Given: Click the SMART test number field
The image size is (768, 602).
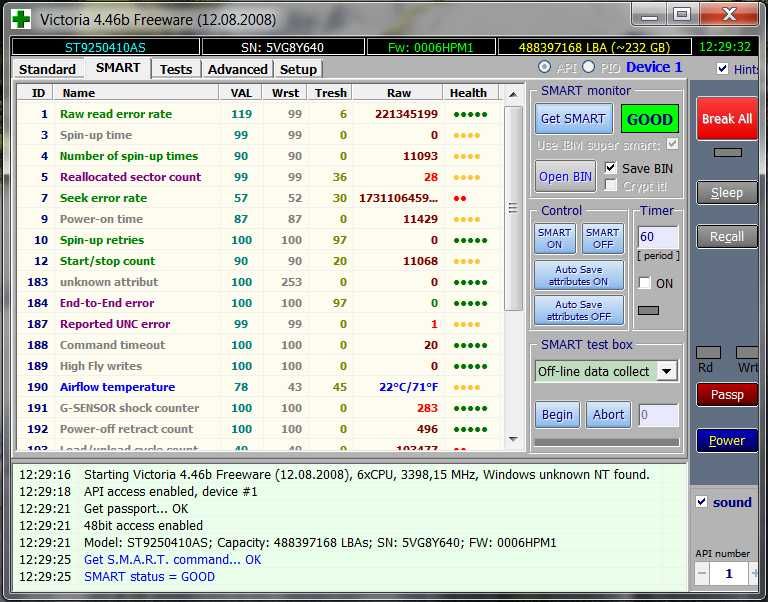Looking at the screenshot, I should click(x=658, y=415).
